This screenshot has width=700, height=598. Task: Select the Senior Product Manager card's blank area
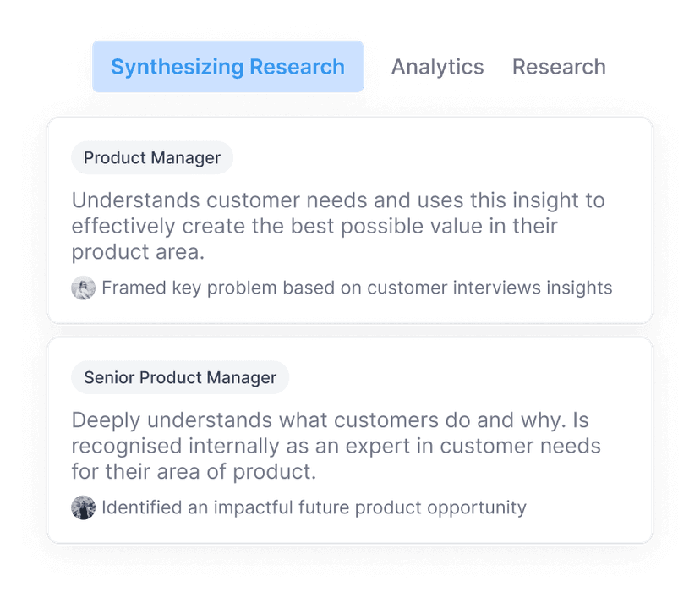[x=507, y=377]
